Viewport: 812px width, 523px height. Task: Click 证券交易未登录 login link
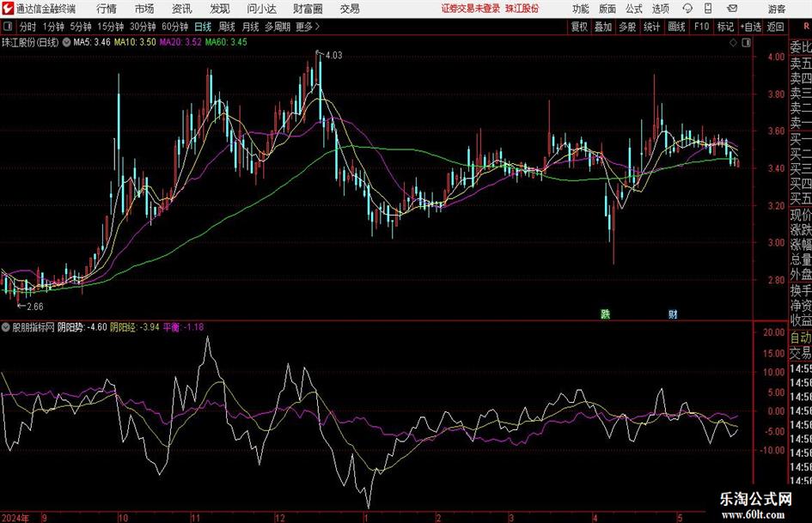point(471,9)
